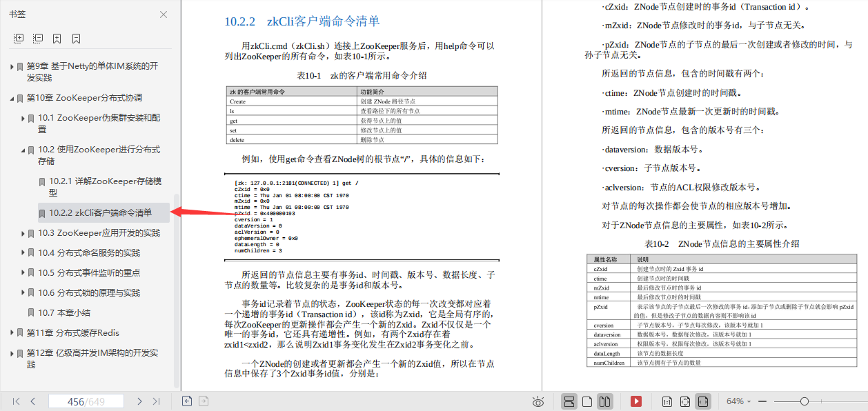
Task: Expand 10.5 分布式事件监听的重点 bookmark
Action: (23, 273)
